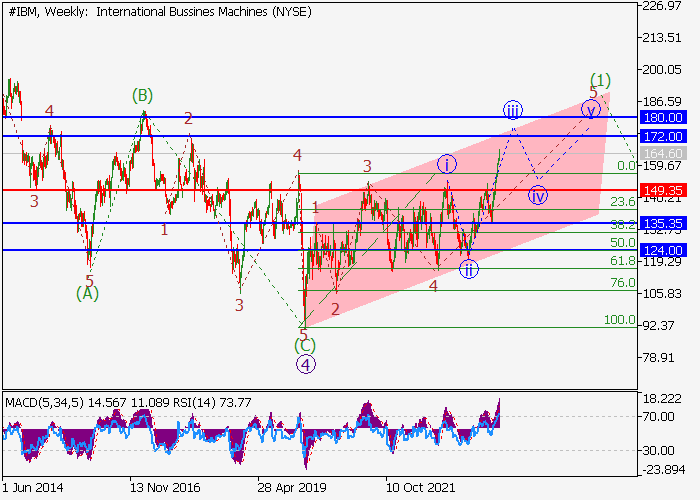Click the 119.29 value on price axis
Viewport: 700px width, 500px height.
point(662,262)
